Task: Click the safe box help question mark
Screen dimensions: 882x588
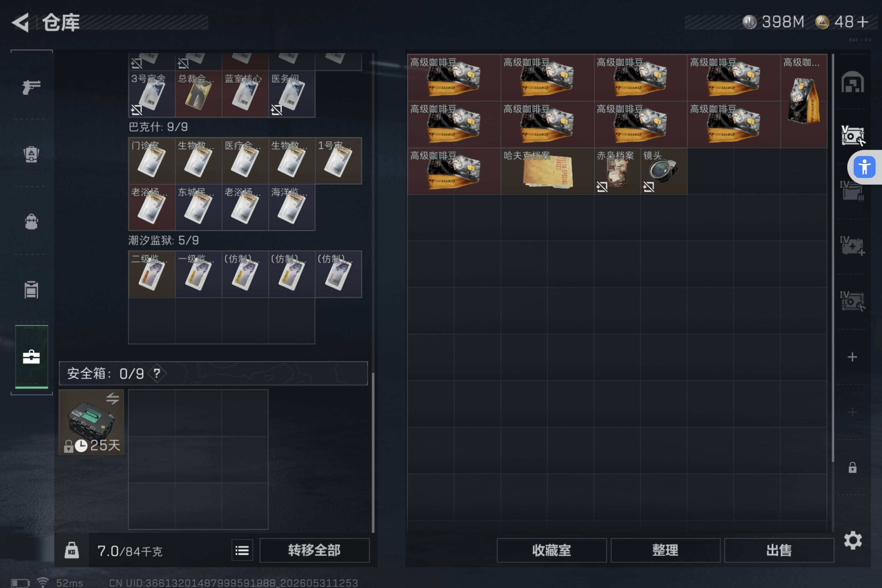Action: click(157, 373)
